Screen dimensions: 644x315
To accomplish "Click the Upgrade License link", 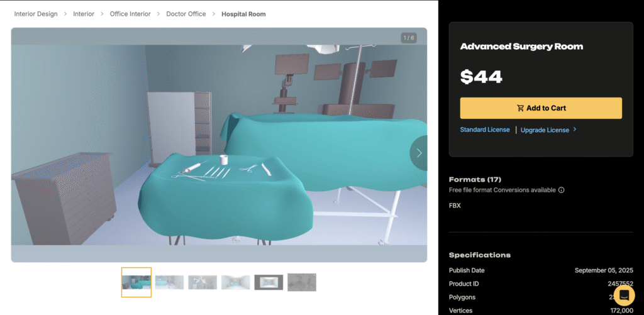I will click(x=545, y=130).
